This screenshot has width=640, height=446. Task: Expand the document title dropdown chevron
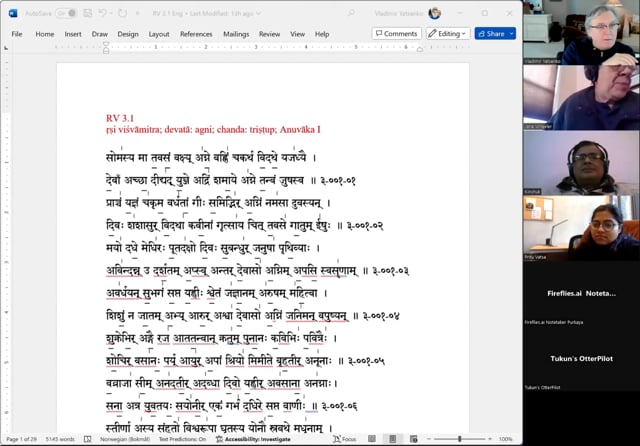[258, 13]
